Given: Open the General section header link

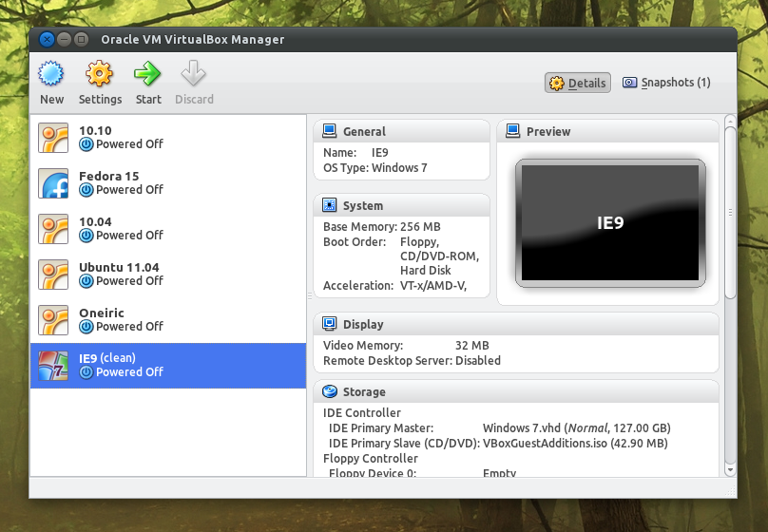Looking at the screenshot, I should tap(364, 132).
